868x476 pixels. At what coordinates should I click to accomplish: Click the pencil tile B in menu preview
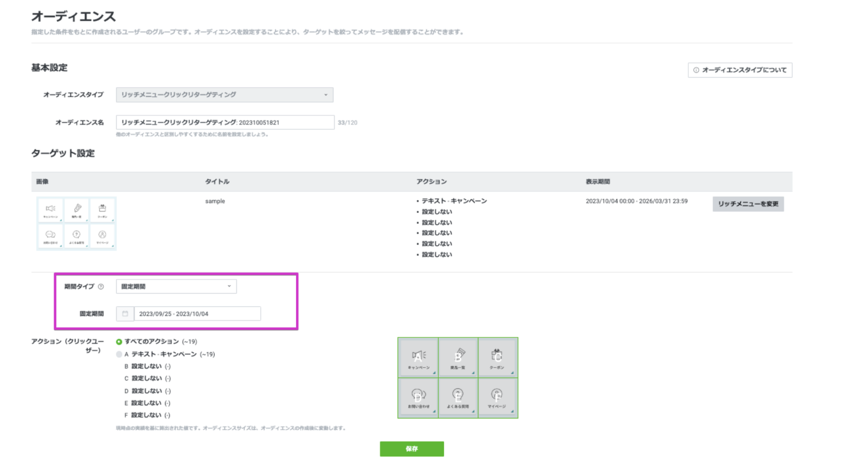(458, 357)
